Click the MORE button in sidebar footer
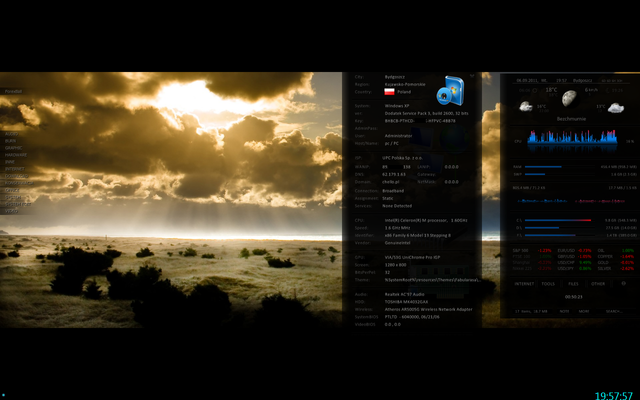Image resolution: width=640 pixels, height=400 pixels. [584, 311]
